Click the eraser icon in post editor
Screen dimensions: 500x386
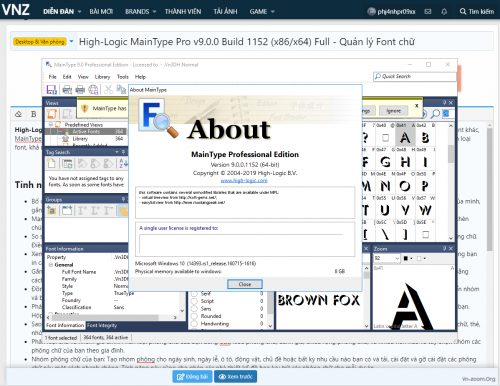tap(19, 114)
